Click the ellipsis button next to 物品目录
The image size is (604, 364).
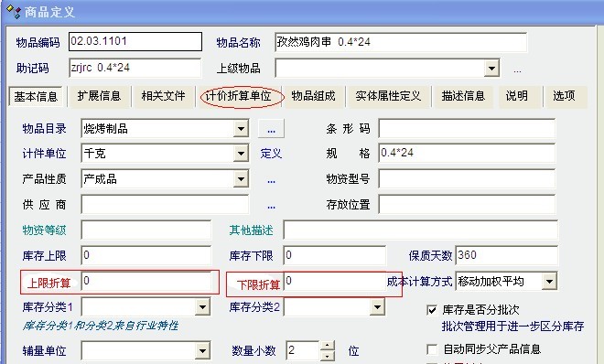pyautogui.click(x=271, y=129)
